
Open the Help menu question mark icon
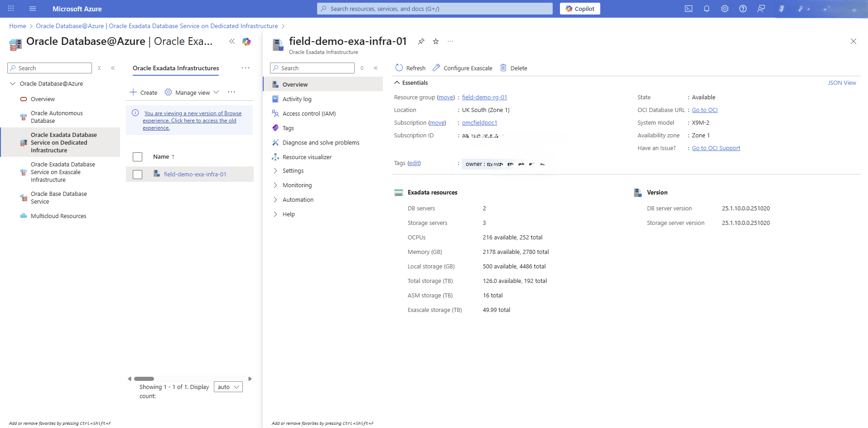[x=743, y=8]
